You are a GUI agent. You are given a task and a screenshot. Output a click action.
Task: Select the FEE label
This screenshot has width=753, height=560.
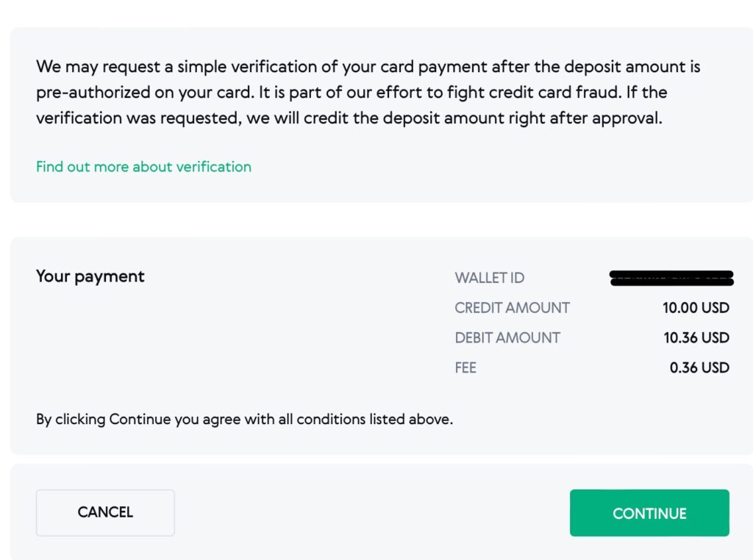point(465,367)
